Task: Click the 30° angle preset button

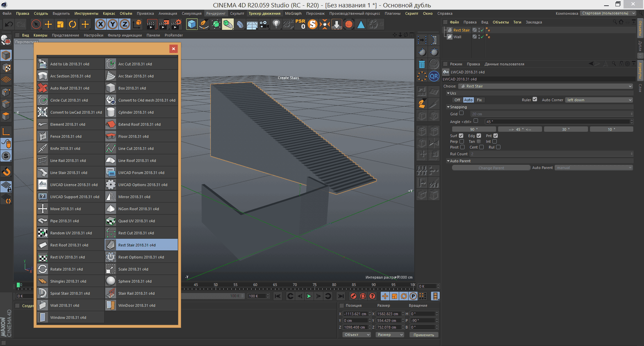Action: (x=566, y=129)
